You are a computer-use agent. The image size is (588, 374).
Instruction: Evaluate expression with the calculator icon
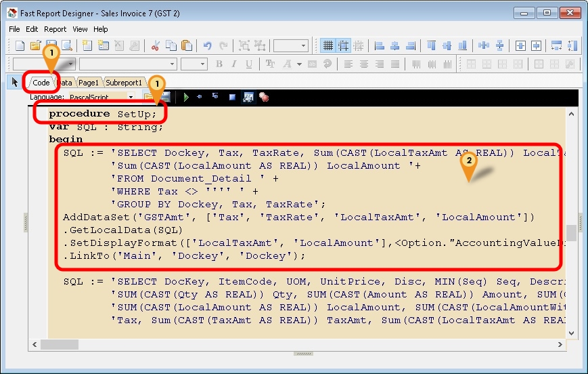pyautogui.click(x=248, y=98)
